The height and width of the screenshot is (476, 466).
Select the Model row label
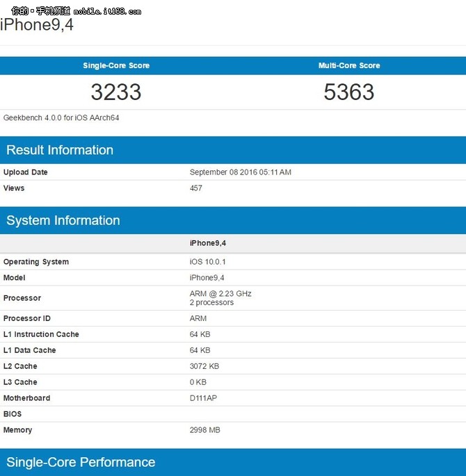click(15, 278)
